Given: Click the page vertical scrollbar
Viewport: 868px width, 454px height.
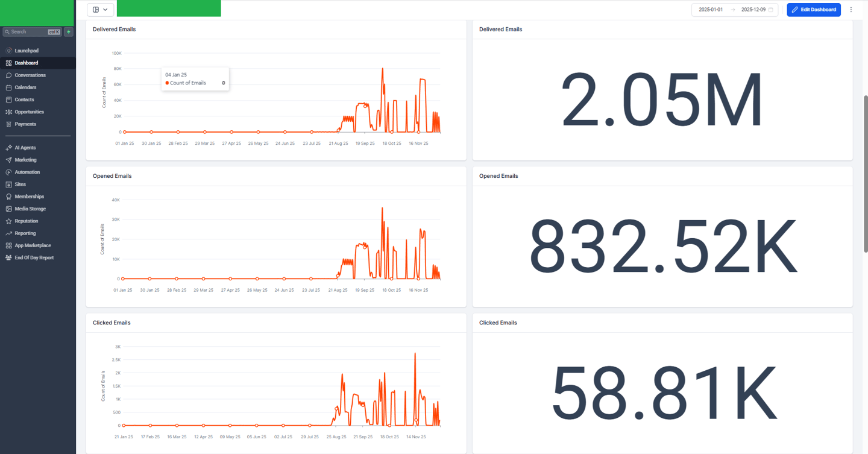Looking at the screenshot, I should [x=866, y=174].
